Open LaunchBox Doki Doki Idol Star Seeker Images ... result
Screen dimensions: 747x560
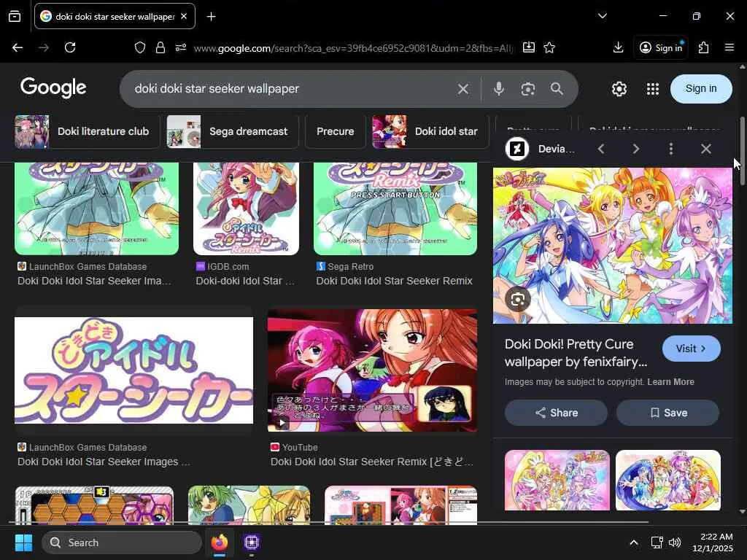coord(104,462)
